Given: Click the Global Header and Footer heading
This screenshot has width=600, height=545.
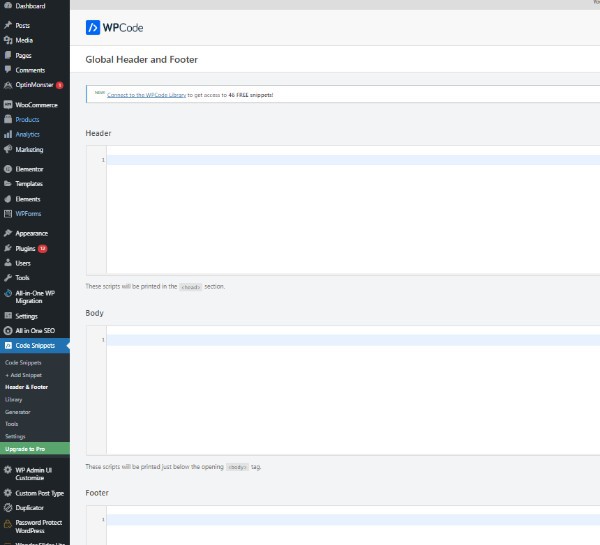Looking at the screenshot, I should (x=142, y=59).
